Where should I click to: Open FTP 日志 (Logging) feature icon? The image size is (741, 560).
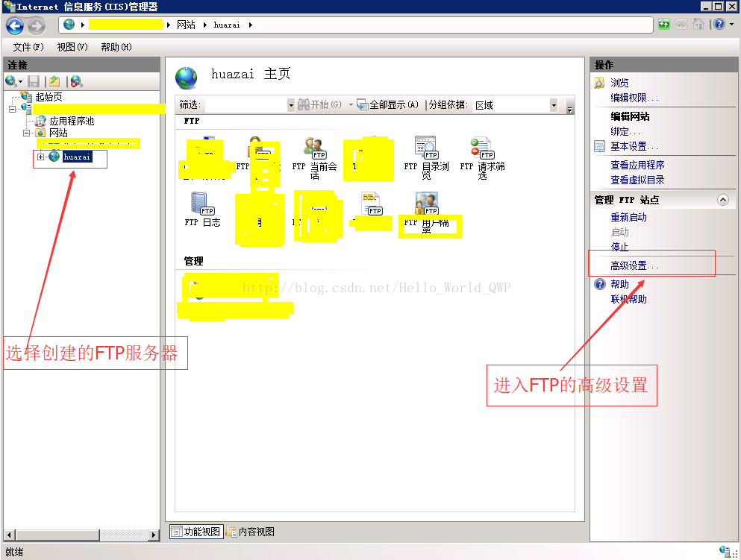pyautogui.click(x=202, y=205)
